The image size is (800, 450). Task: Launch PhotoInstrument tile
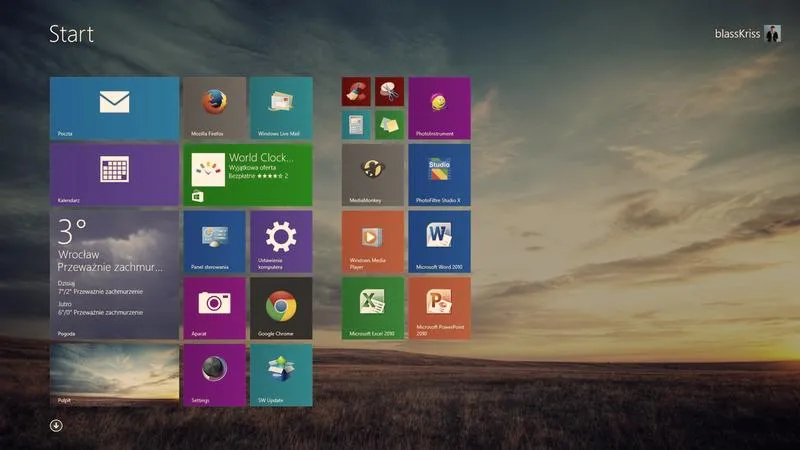(x=439, y=108)
